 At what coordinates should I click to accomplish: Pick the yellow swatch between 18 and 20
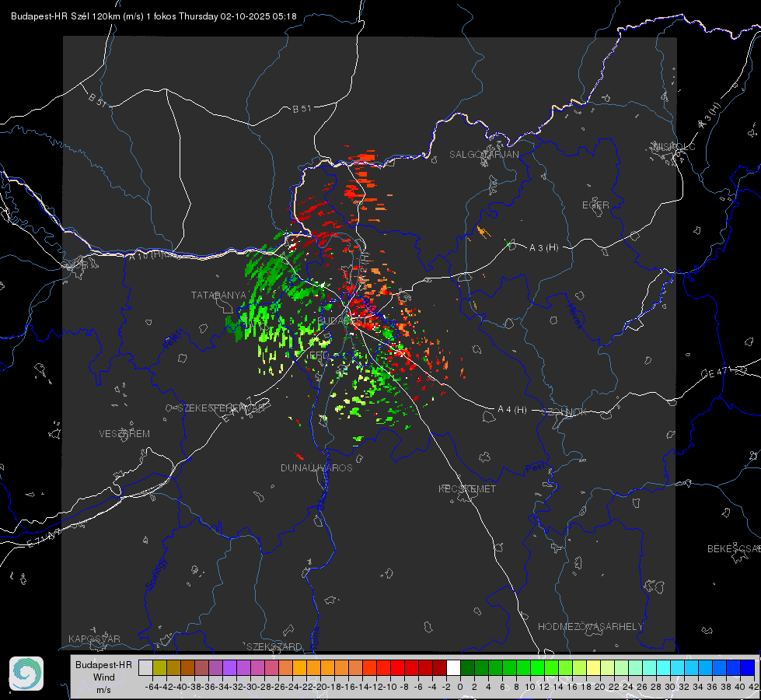(593, 667)
